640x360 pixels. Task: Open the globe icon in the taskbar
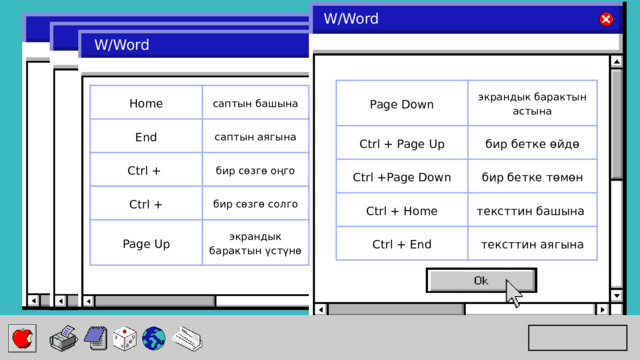[x=154, y=338]
